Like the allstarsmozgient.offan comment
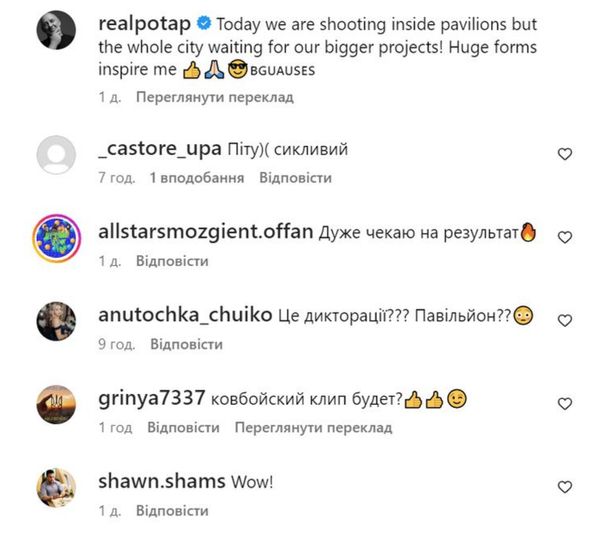The width and height of the screenshot is (600, 538). pyautogui.click(x=564, y=238)
